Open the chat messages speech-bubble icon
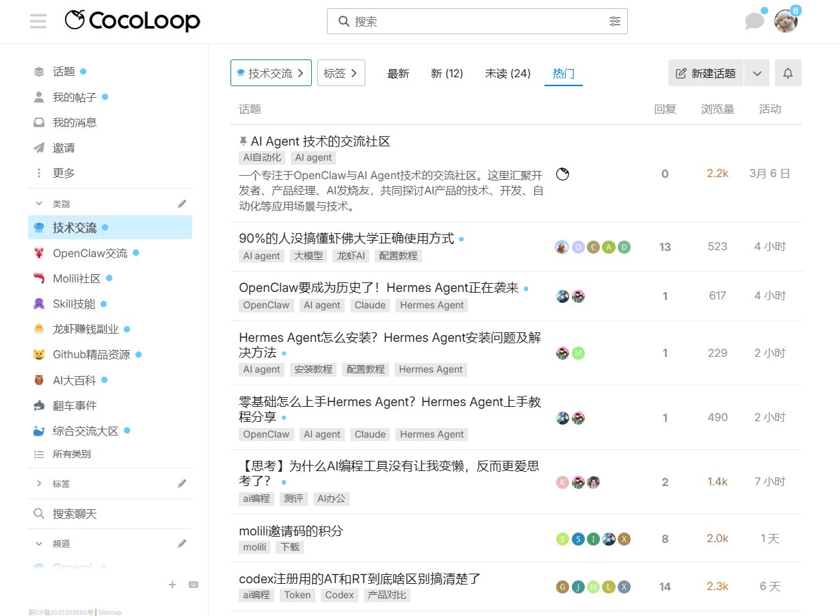The height and width of the screenshot is (616, 840). point(754,21)
